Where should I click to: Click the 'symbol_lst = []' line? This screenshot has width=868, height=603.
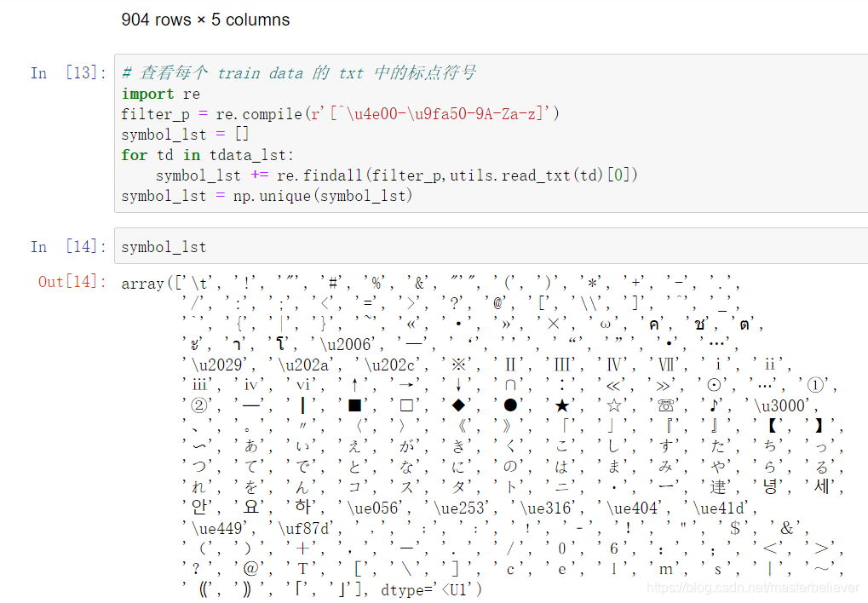click(x=186, y=135)
